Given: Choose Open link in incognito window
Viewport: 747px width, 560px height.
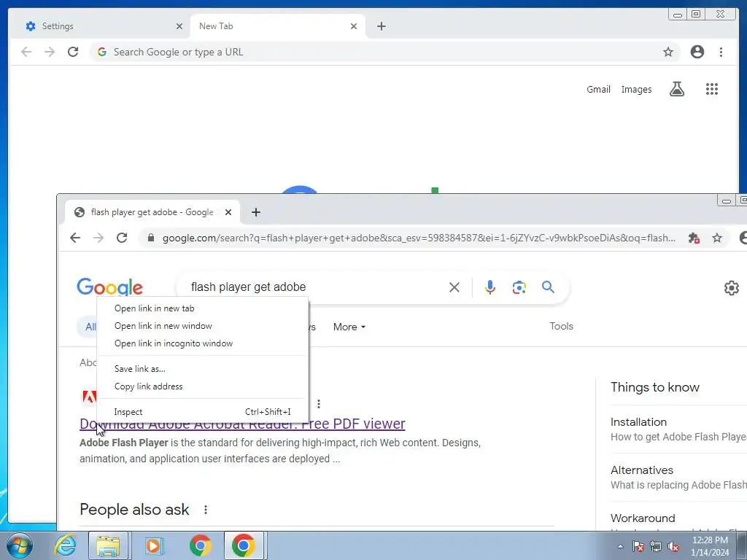Looking at the screenshot, I should [x=203, y=343].
